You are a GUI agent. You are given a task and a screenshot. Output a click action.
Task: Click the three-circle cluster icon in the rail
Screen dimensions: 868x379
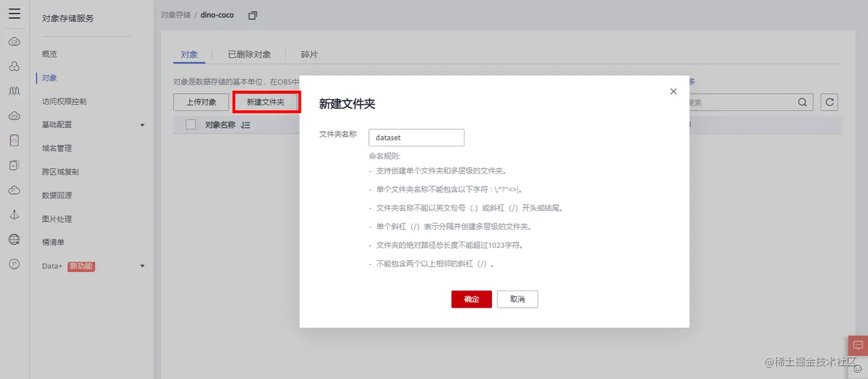coord(14,66)
